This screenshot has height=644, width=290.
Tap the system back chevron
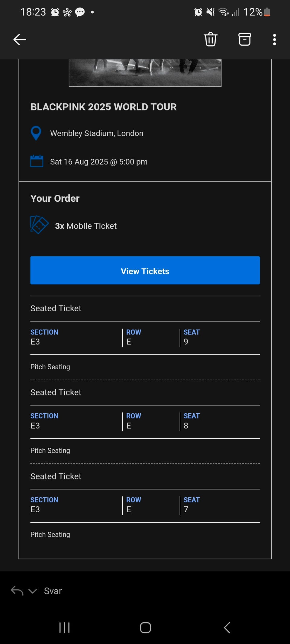tap(227, 627)
